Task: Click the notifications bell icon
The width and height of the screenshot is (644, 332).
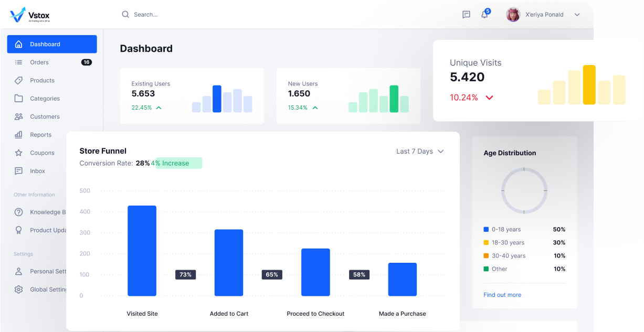Action: (484, 15)
